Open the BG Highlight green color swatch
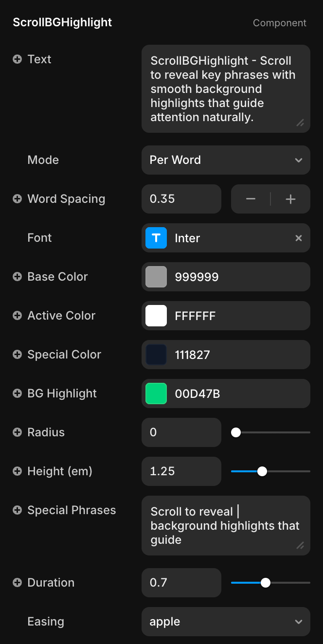This screenshot has width=323, height=644. coord(156,394)
